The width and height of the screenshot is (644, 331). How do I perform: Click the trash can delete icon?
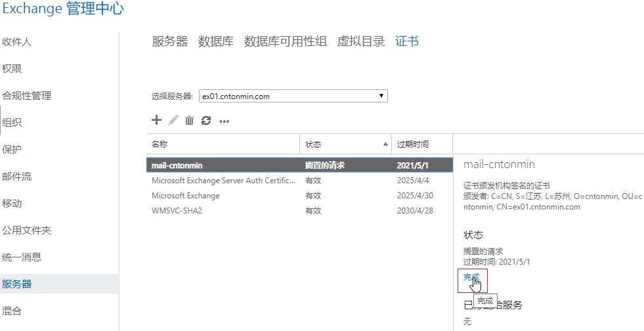(x=189, y=120)
